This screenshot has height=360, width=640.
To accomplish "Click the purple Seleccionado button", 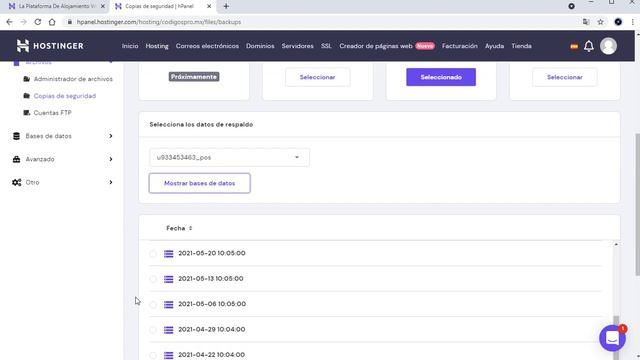I will [x=441, y=77].
